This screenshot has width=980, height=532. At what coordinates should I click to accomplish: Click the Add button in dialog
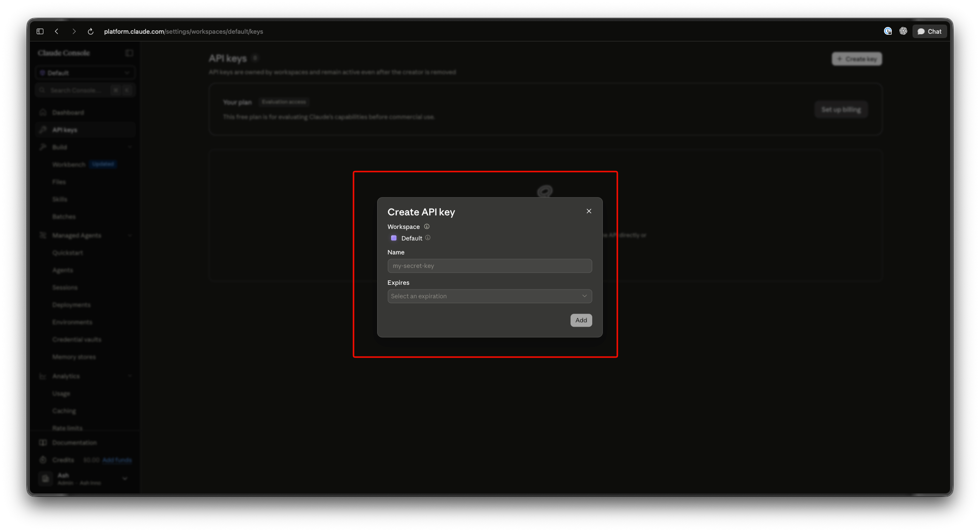(581, 320)
